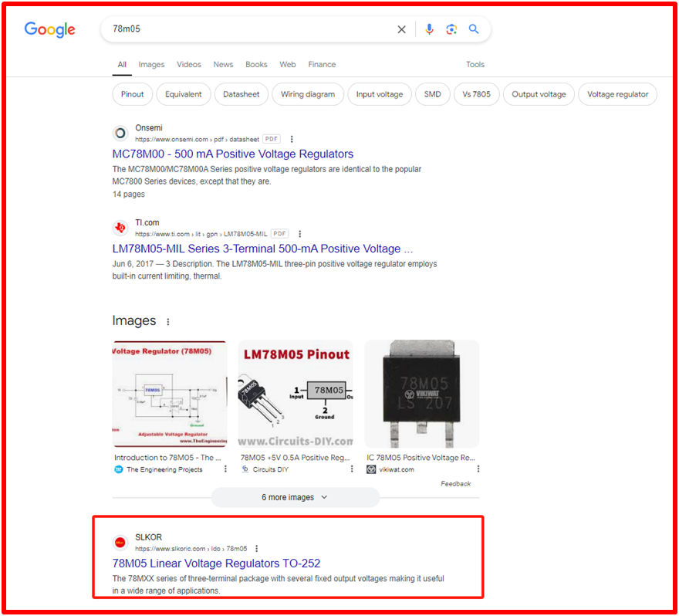The height and width of the screenshot is (616, 679).
Task: Open three-dot menu beside Images heading
Action: pyautogui.click(x=168, y=322)
